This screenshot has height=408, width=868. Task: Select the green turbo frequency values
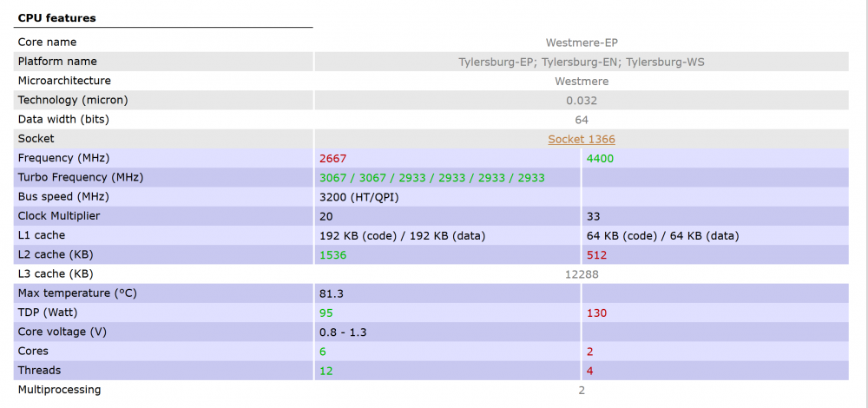click(432, 177)
